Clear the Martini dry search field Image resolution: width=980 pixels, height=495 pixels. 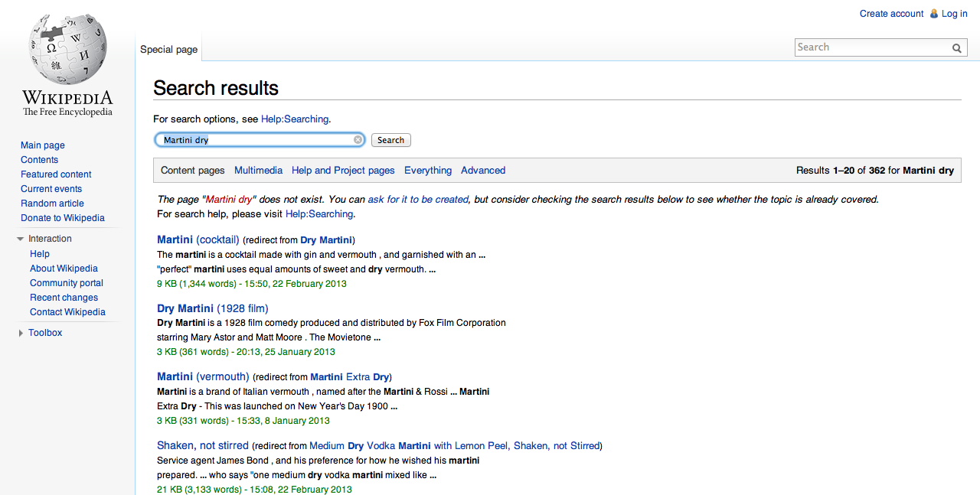(x=358, y=140)
